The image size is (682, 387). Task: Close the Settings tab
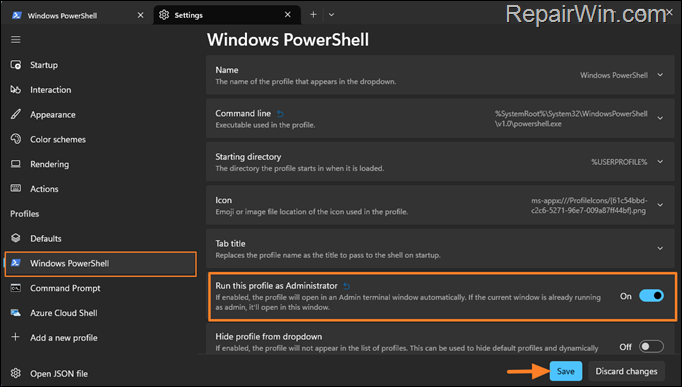[288, 15]
